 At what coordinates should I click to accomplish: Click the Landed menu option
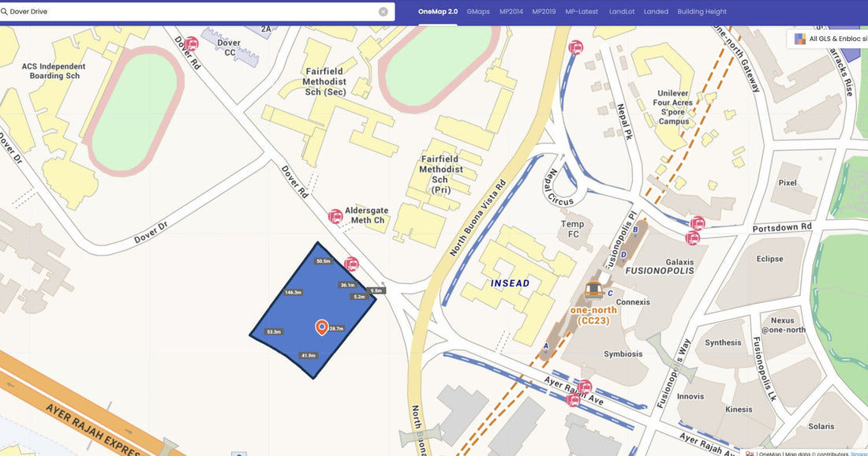click(x=656, y=11)
